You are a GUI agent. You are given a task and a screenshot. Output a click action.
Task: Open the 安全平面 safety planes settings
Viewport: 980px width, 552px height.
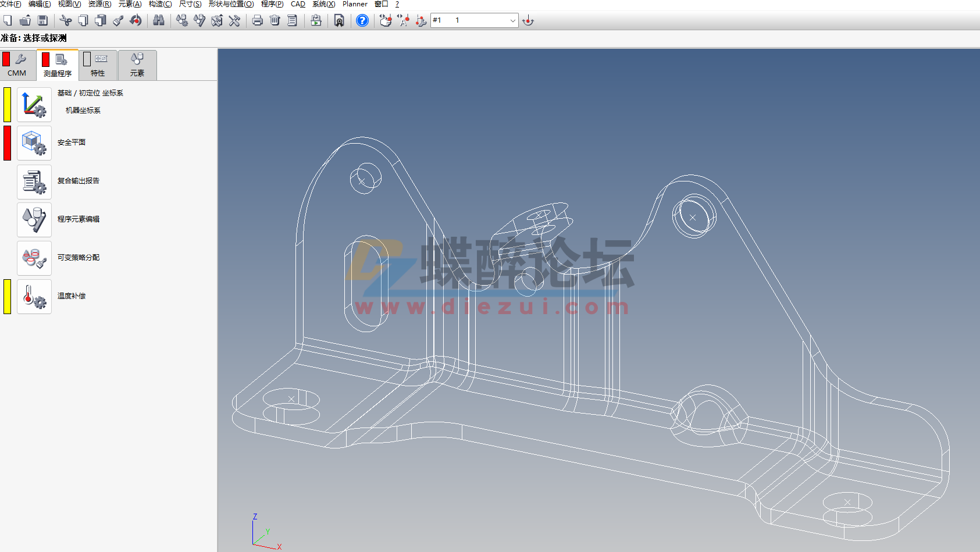coord(34,143)
